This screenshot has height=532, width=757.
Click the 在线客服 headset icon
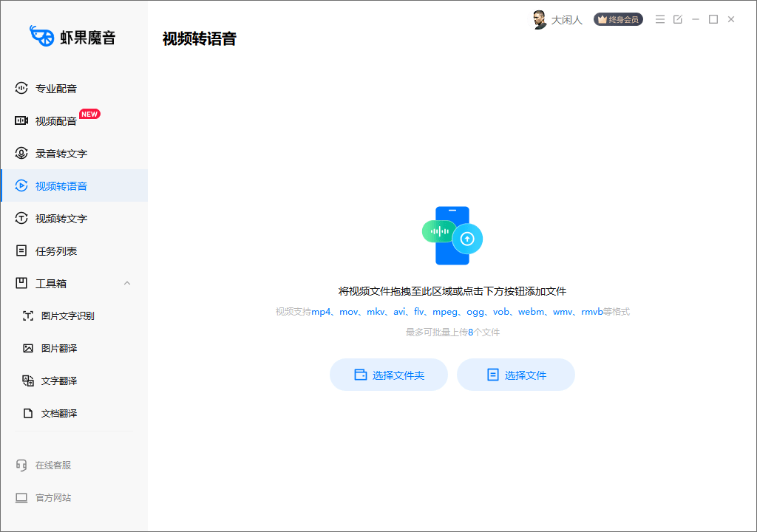pos(21,465)
